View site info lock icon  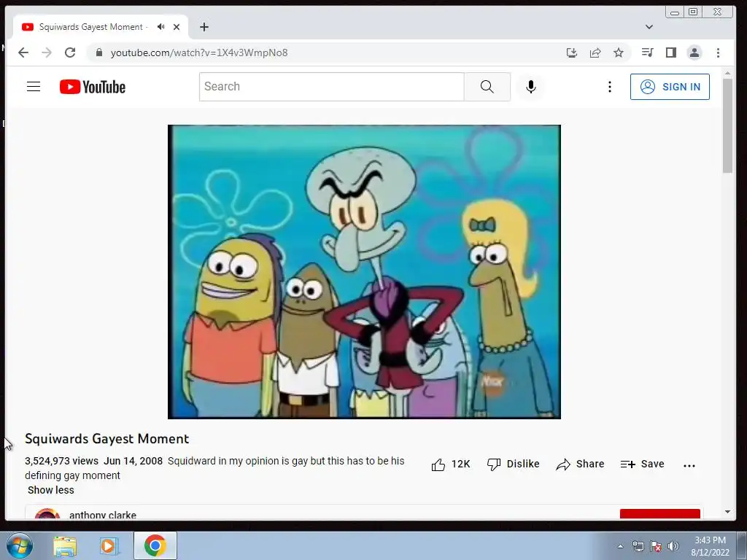[98, 52]
